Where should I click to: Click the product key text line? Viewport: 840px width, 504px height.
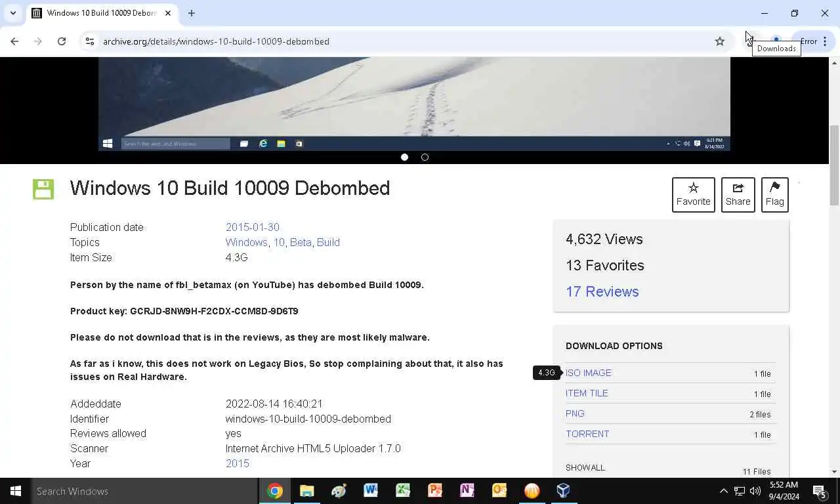[184, 311]
